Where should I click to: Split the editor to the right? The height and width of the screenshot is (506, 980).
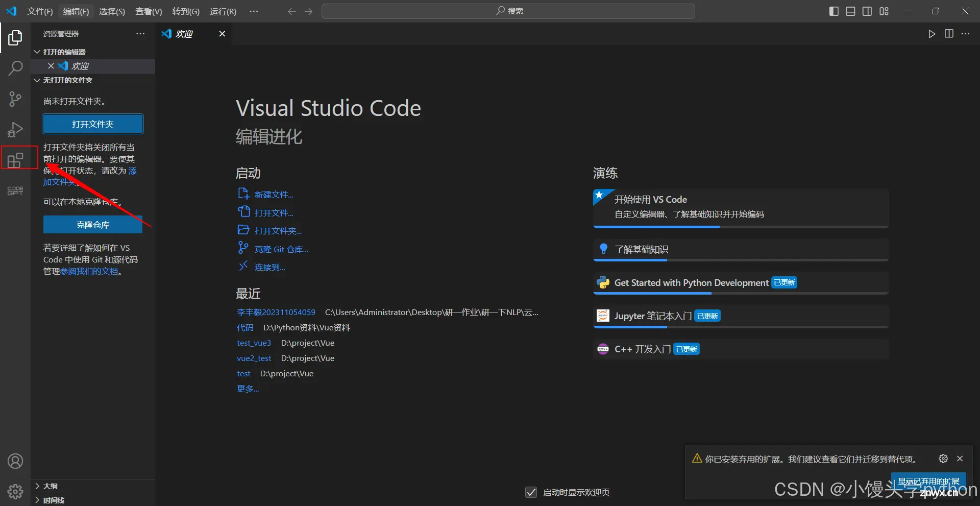coord(949,34)
